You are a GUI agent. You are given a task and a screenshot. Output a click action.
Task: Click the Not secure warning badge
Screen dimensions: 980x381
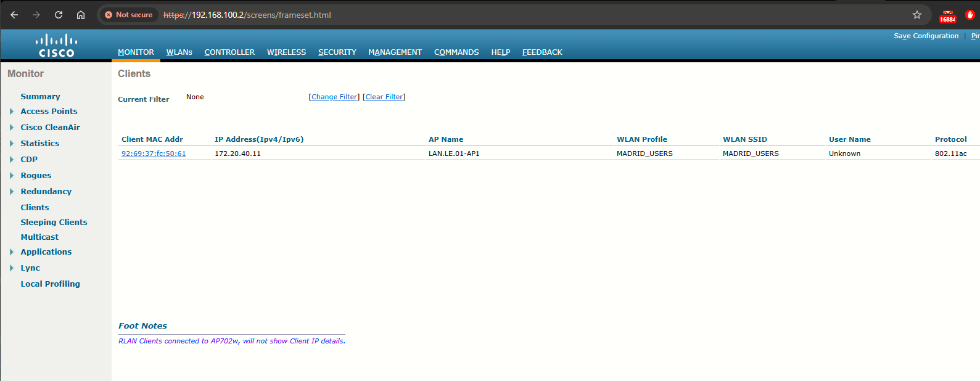[128, 15]
